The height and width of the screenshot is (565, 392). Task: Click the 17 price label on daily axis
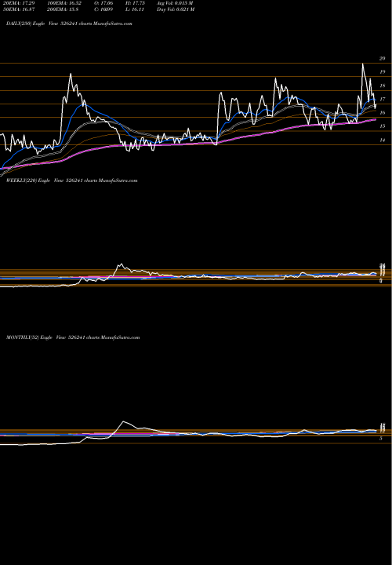click(383, 99)
